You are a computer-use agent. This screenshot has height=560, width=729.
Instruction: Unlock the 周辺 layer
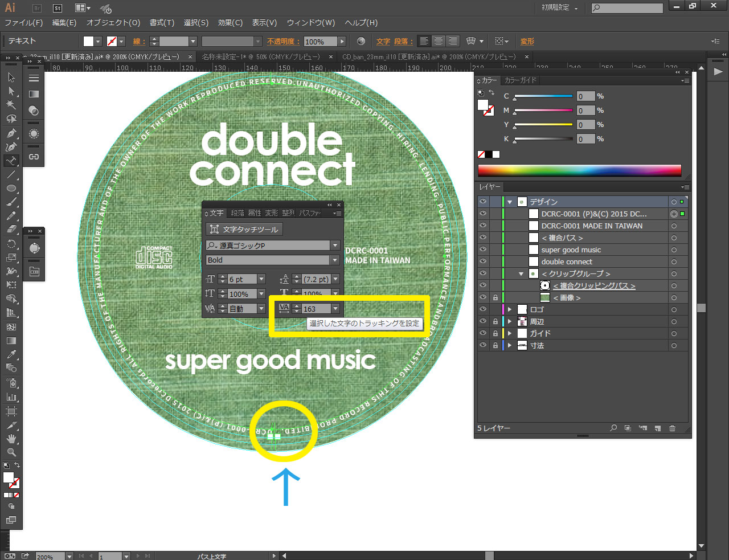click(x=495, y=321)
